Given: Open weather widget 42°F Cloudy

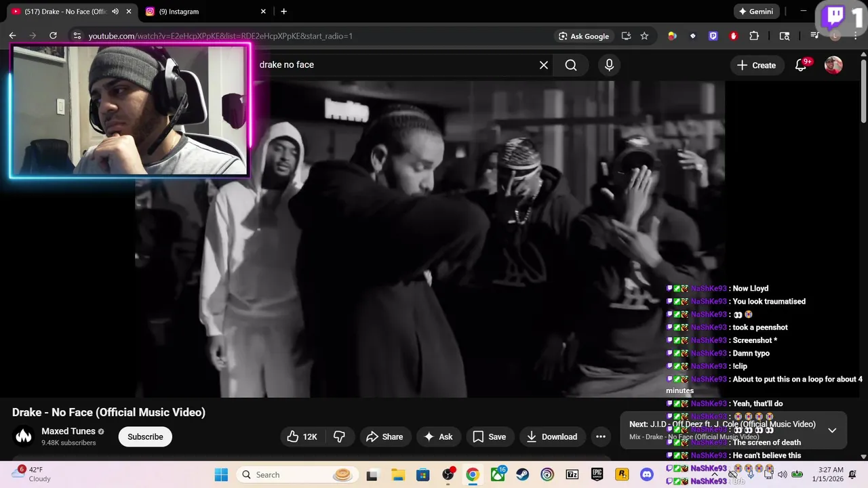Looking at the screenshot, I should pos(31,474).
